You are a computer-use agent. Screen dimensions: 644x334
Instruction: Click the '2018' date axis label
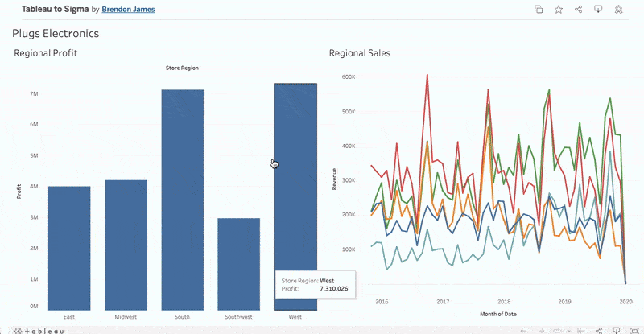tap(504, 302)
